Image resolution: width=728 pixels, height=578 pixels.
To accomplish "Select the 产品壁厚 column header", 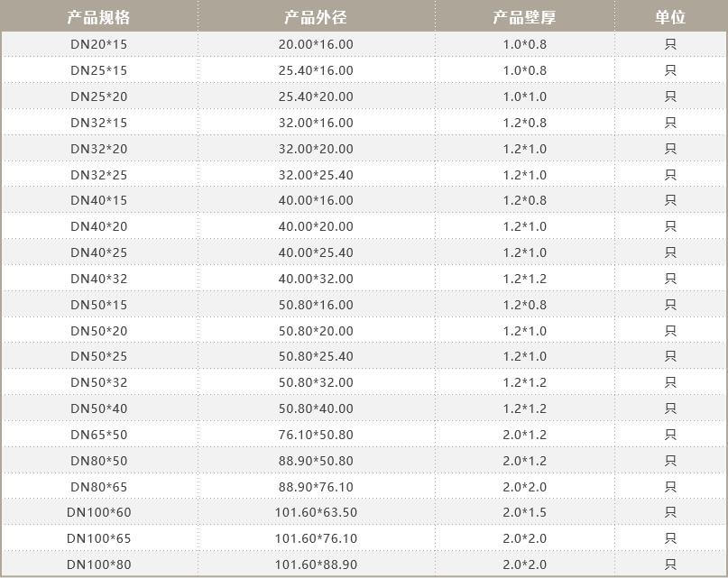I will point(524,17).
